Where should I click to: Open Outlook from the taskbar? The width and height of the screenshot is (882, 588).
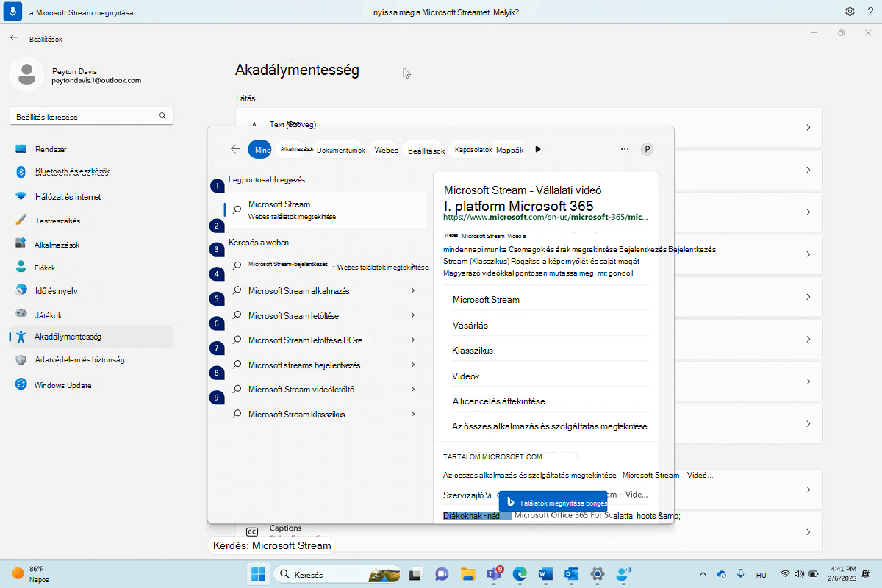571,574
